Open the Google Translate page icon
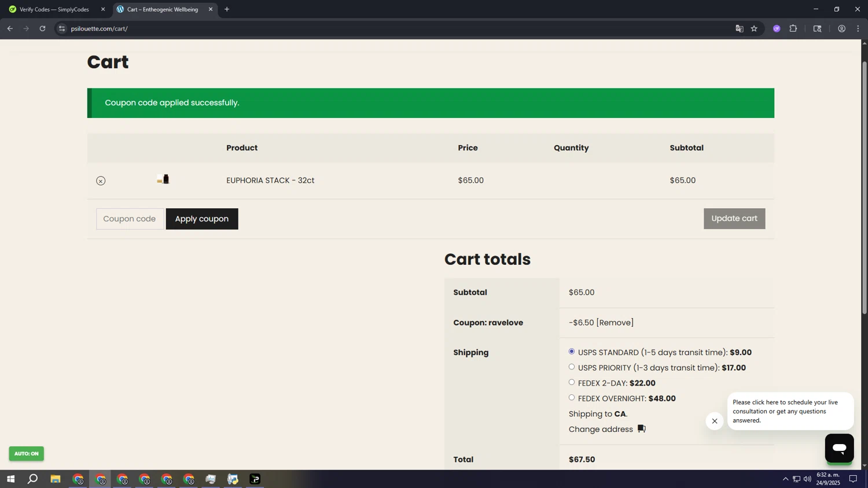The height and width of the screenshot is (488, 868). click(739, 28)
